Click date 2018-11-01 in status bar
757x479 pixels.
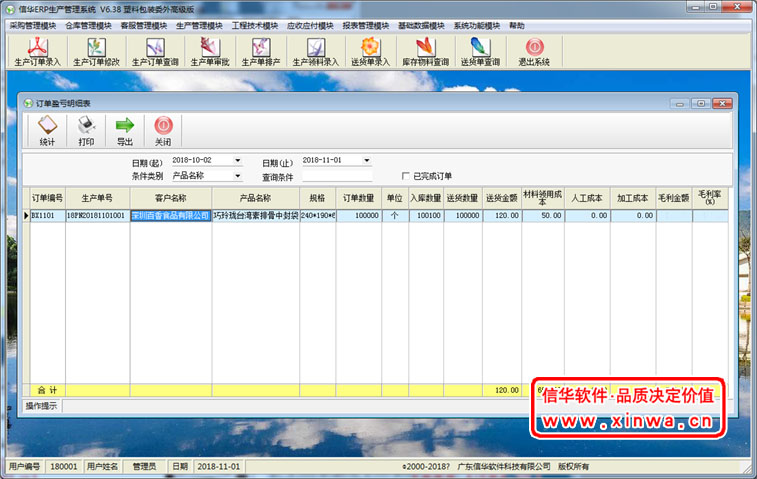[x=219, y=466]
